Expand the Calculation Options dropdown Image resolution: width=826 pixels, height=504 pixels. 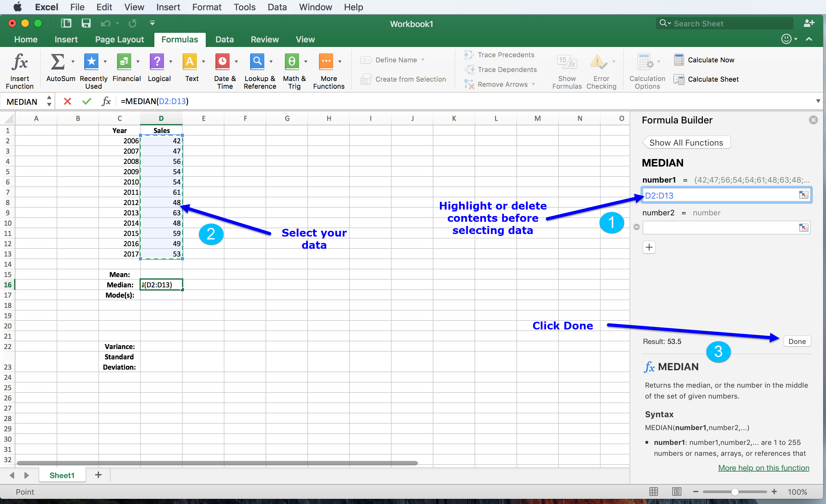tap(658, 62)
